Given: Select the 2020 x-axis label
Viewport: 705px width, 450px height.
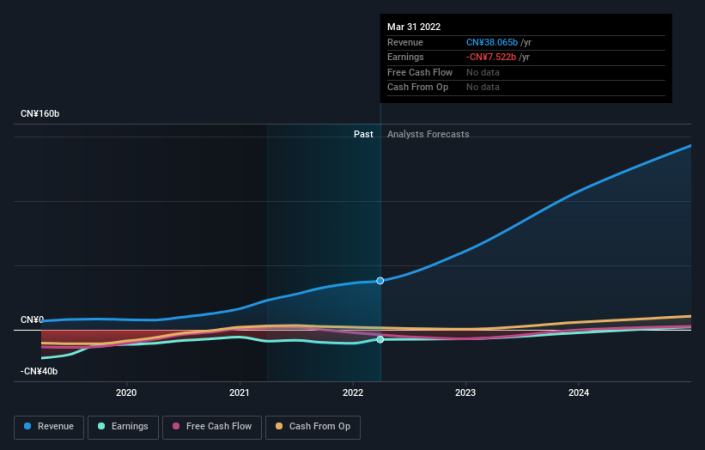Looking at the screenshot, I should (126, 392).
